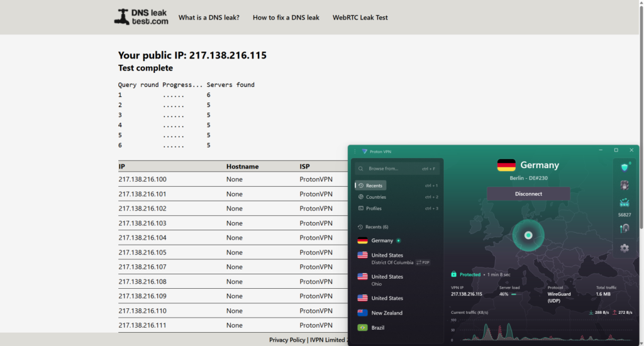The image size is (644, 346).
Task: Click the large Germany flag in connection header
Action: tap(506, 165)
